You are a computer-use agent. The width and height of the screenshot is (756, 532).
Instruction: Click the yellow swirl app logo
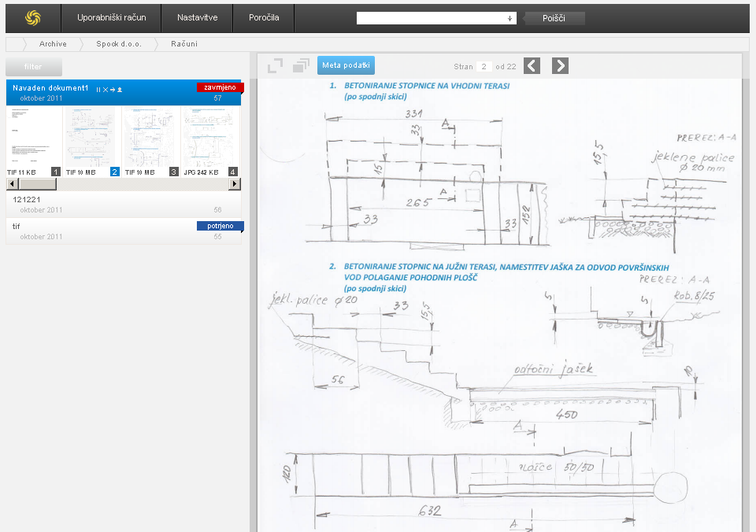point(32,17)
